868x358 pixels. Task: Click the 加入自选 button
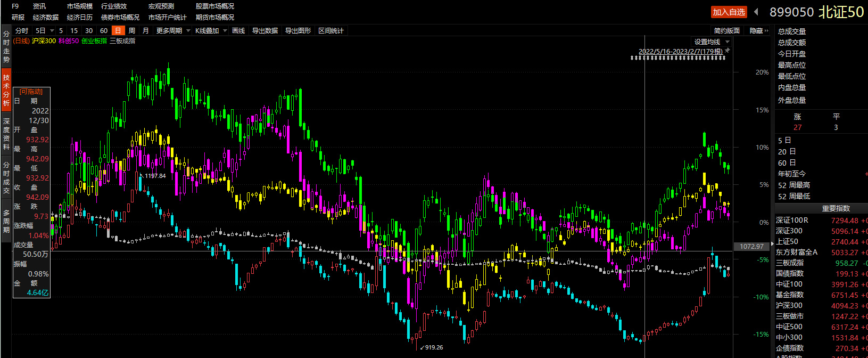coord(729,12)
